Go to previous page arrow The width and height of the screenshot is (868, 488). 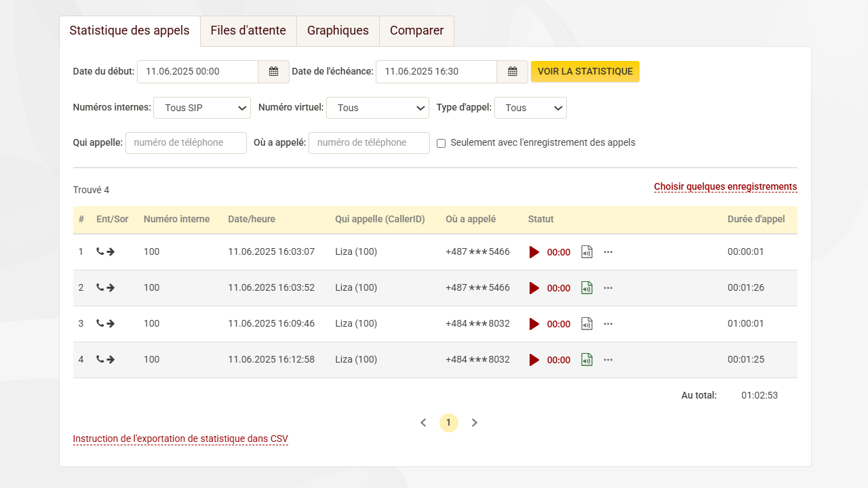[x=423, y=423]
